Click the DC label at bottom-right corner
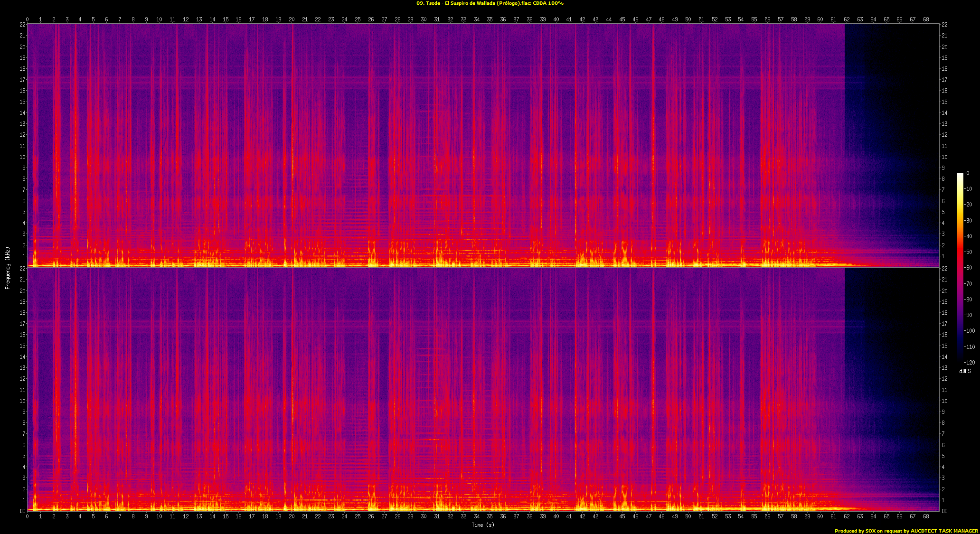 [x=944, y=511]
